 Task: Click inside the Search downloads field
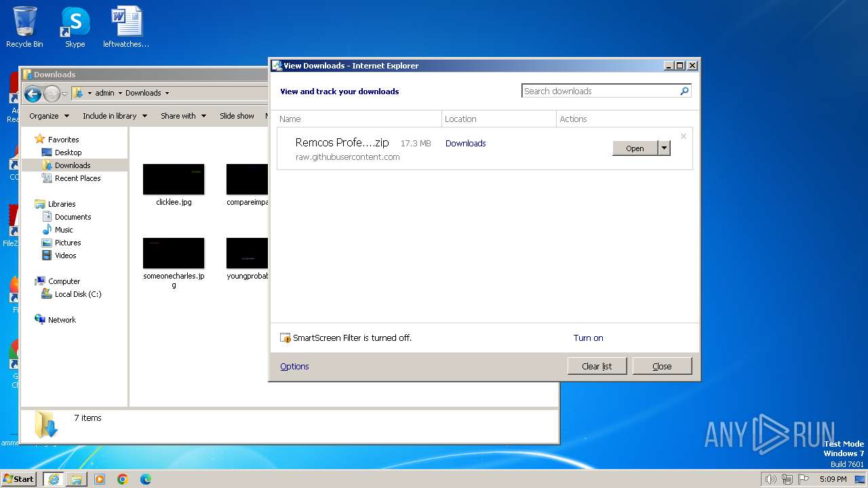pos(599,91)
